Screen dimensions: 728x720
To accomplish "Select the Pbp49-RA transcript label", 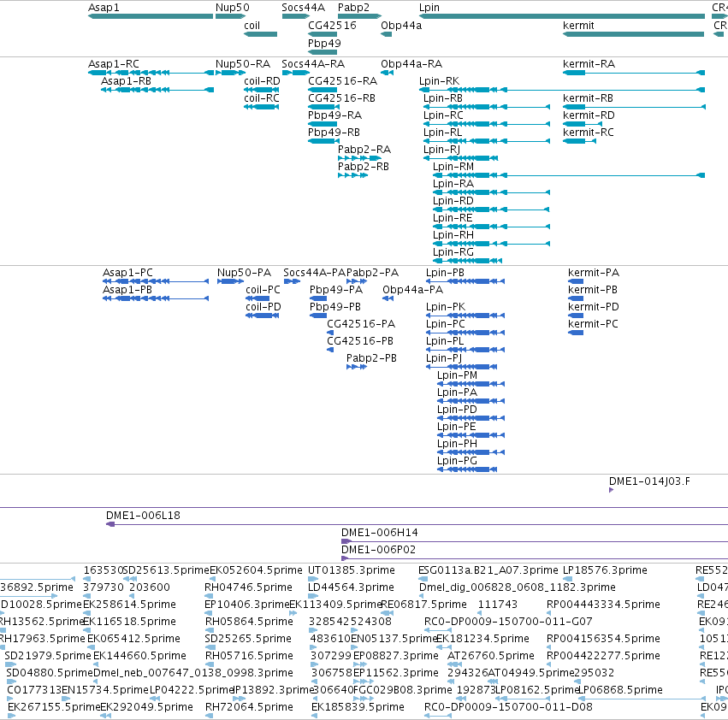I will coord(334,115).
